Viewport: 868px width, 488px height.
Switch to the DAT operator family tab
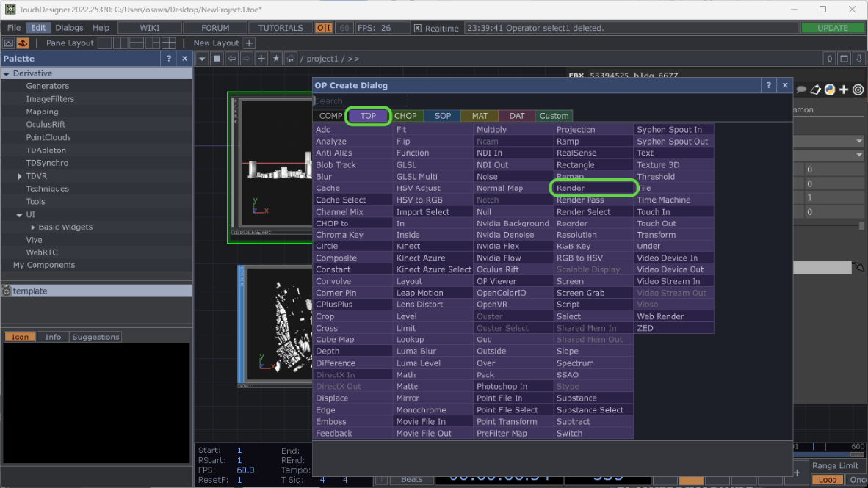tap(517, 116)
